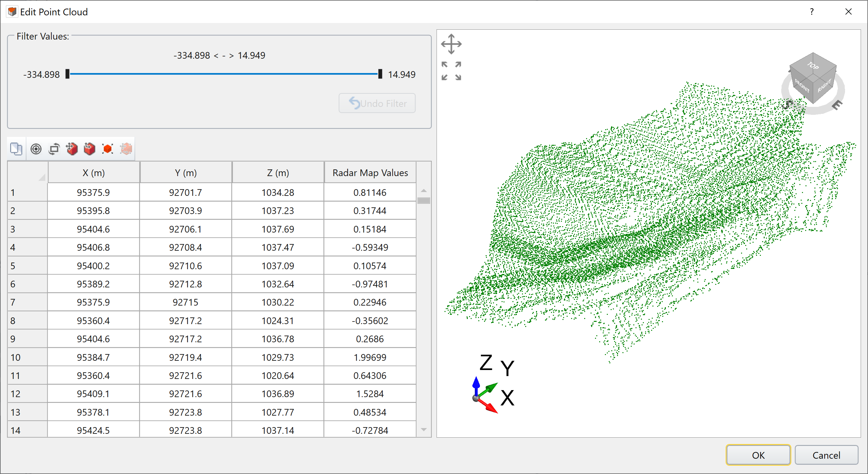Click the zoom extents icon in viewport
The height and width of the screenshot is (474, 868).
pos(451,71)
